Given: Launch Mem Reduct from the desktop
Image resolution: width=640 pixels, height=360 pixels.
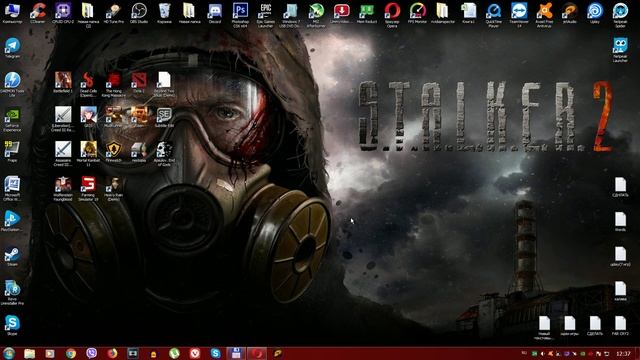Looking at the screenshot, I should tap(367, 13).
